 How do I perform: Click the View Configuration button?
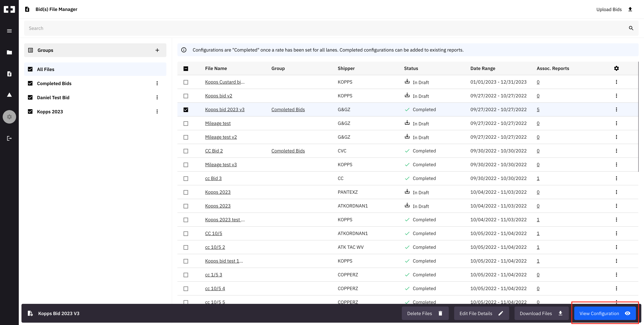point(604,313)
